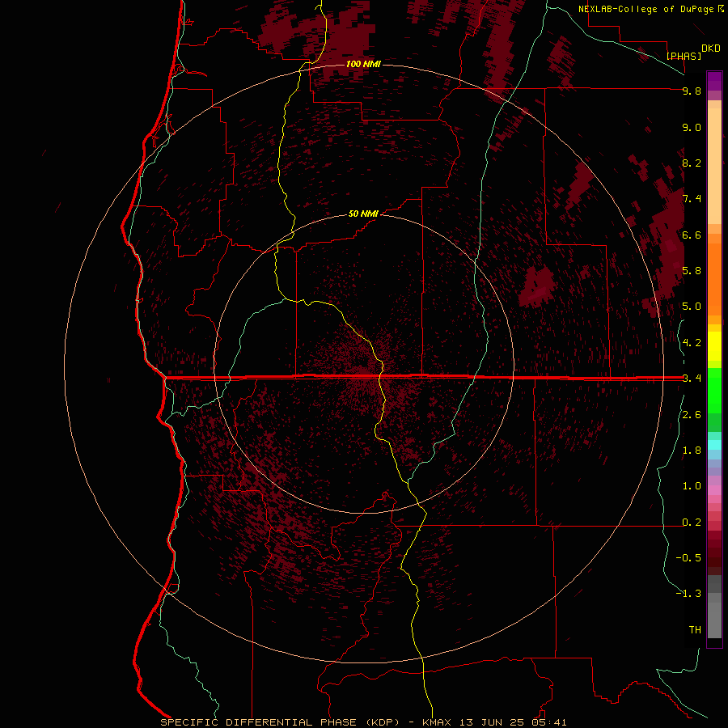Click the 7.4 scale value

[692, 199]
